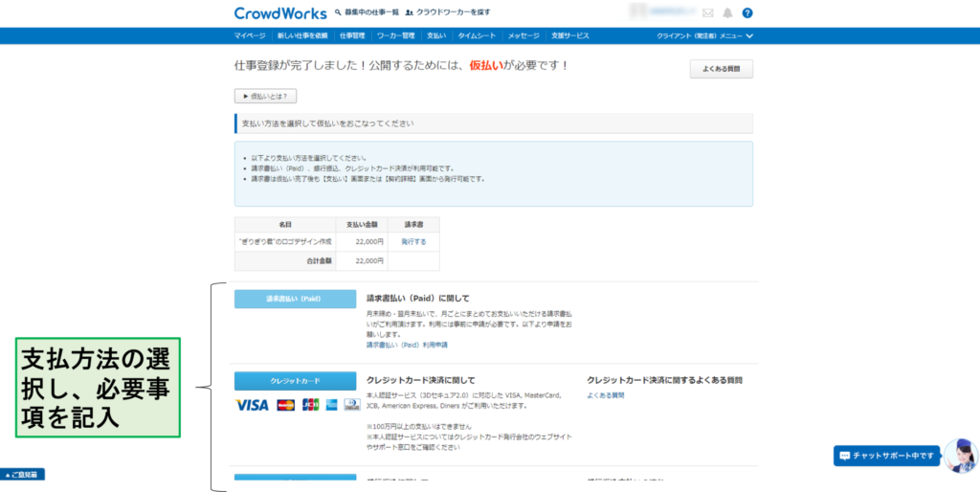The image size is (980, 492).
Task: Click the 合計金額 row label
Action: [x=285, y=260]
